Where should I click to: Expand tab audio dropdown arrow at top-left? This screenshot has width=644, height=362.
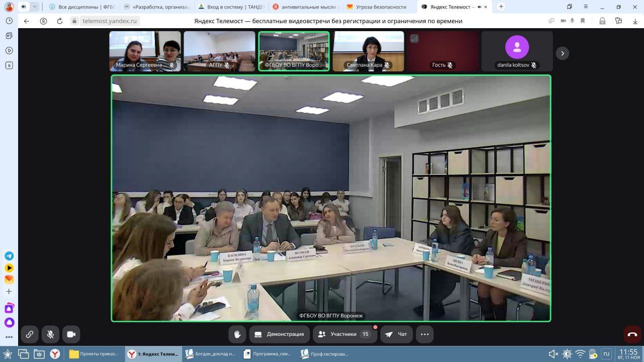35,7
